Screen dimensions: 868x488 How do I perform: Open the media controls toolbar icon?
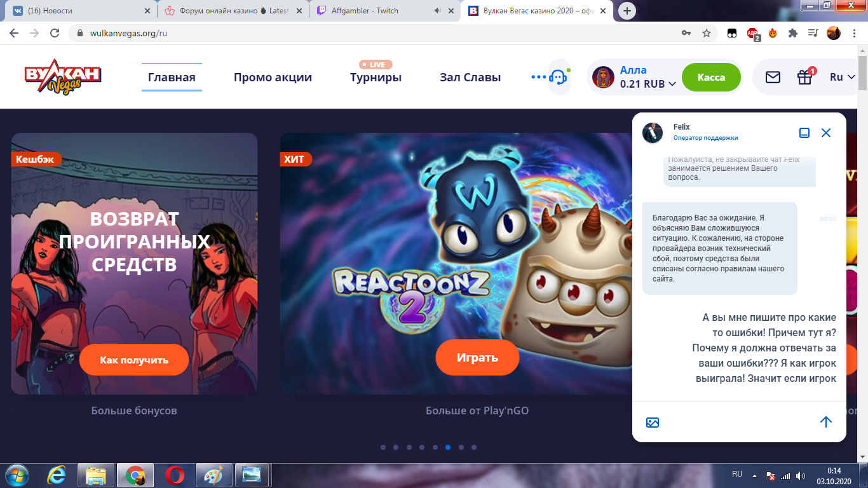click(x=813, y=33)
